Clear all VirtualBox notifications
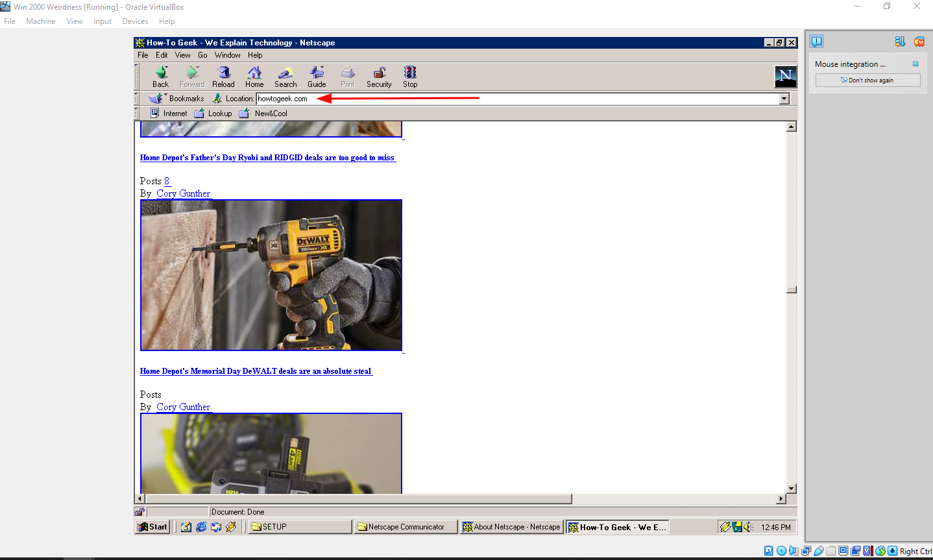 [x=919, y=42]
